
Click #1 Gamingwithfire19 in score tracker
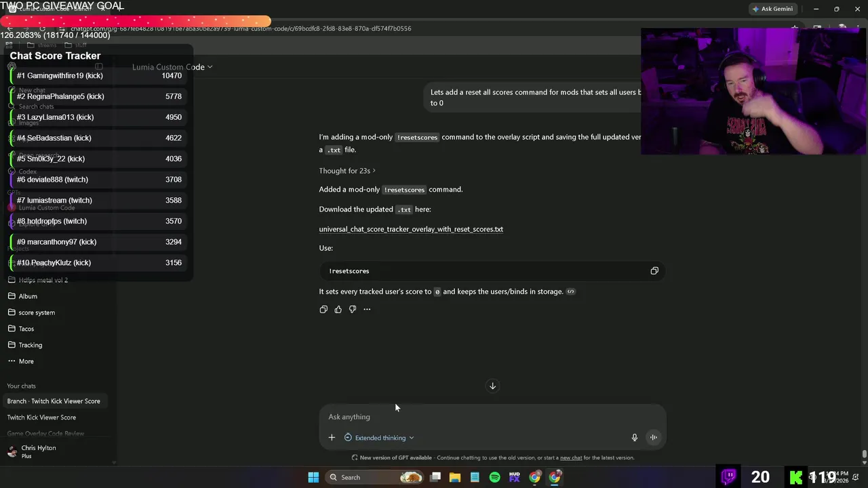[x=99, y=76]
